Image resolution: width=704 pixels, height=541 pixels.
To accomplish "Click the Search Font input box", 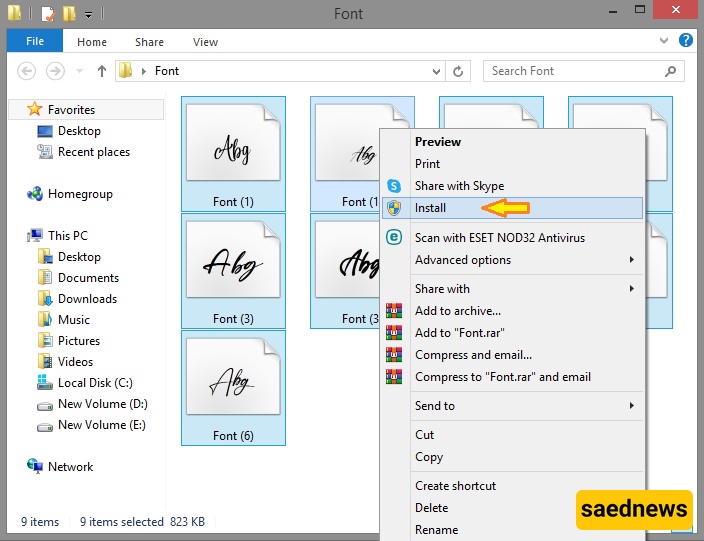I will click(x=575, y=71).
